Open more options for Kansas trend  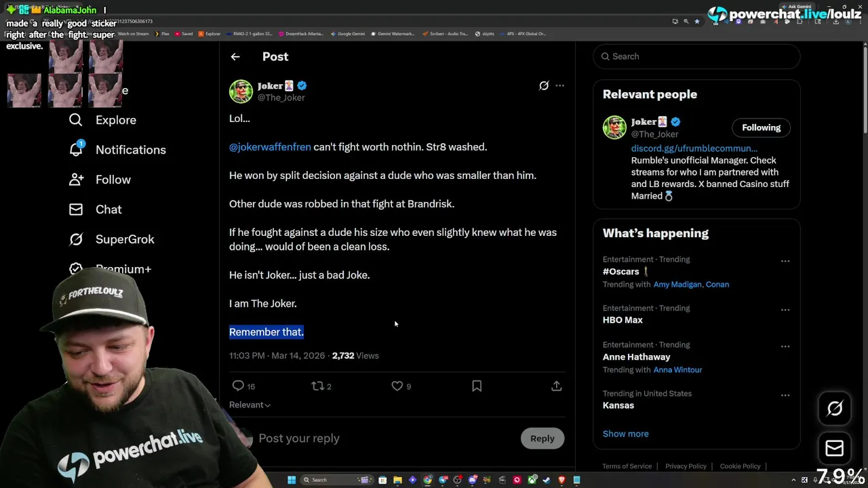[x=785, y=395]
